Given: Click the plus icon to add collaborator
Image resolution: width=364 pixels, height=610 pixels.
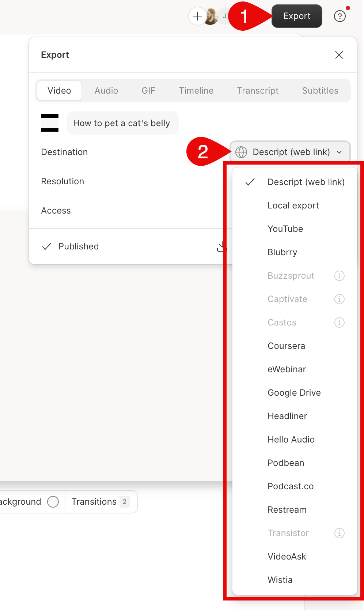Looking at the screenshot, I should [197, 16].
